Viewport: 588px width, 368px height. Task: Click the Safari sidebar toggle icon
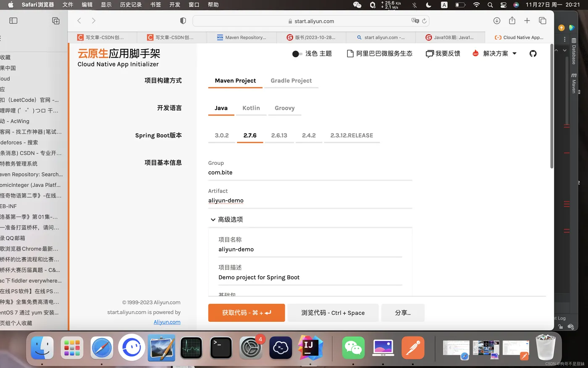[x=13, y=21]
